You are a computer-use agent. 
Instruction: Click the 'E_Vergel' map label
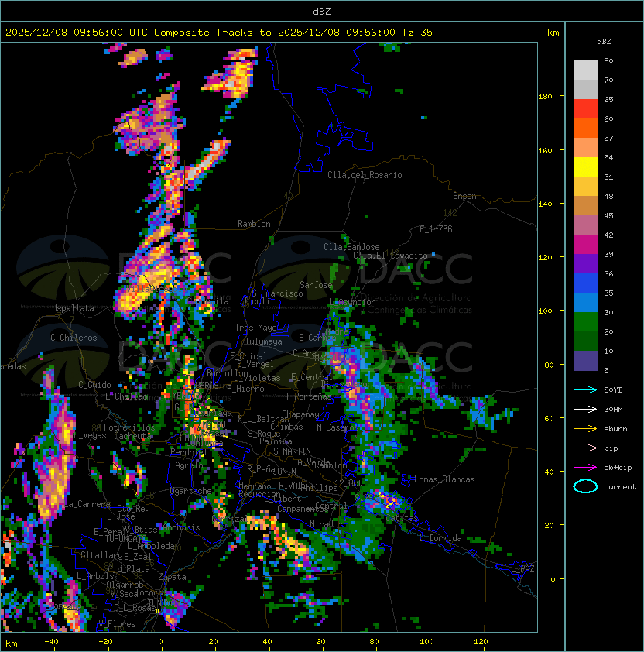[255, 364]
